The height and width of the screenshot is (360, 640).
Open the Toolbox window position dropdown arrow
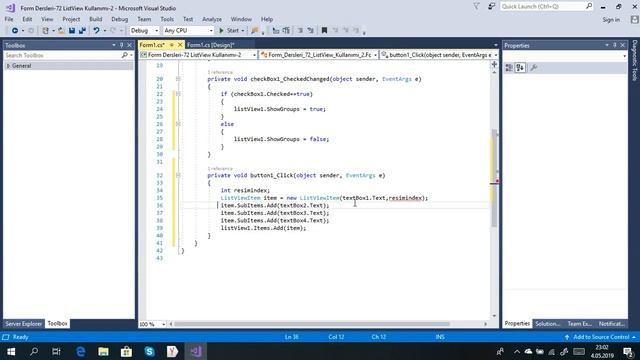pyautogui.click(x=113, y=45)
